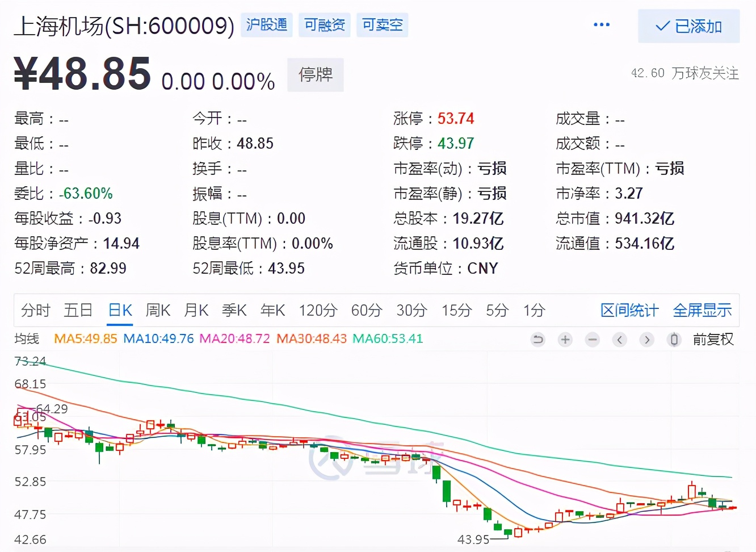This screenshot has height=552, width=756.
Task: Open mobile view via the phone icon
Action: tap(674, 339)
